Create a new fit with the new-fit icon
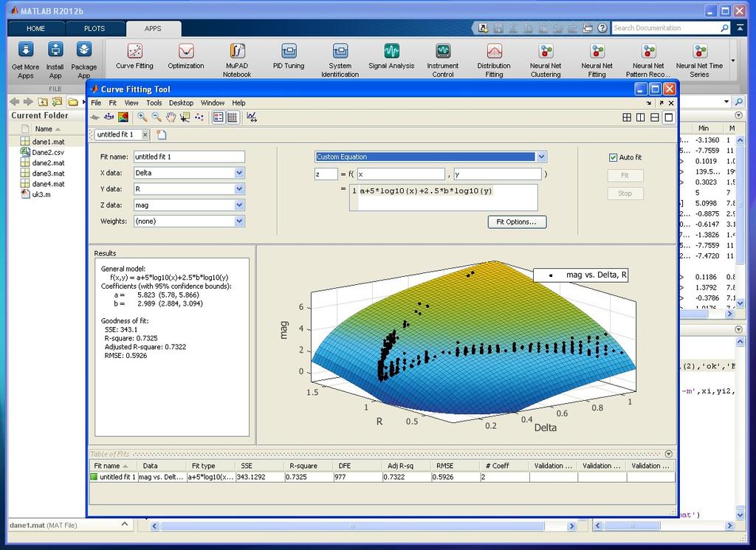Viewport: 756px width, 550px height. tap(162, 134)
